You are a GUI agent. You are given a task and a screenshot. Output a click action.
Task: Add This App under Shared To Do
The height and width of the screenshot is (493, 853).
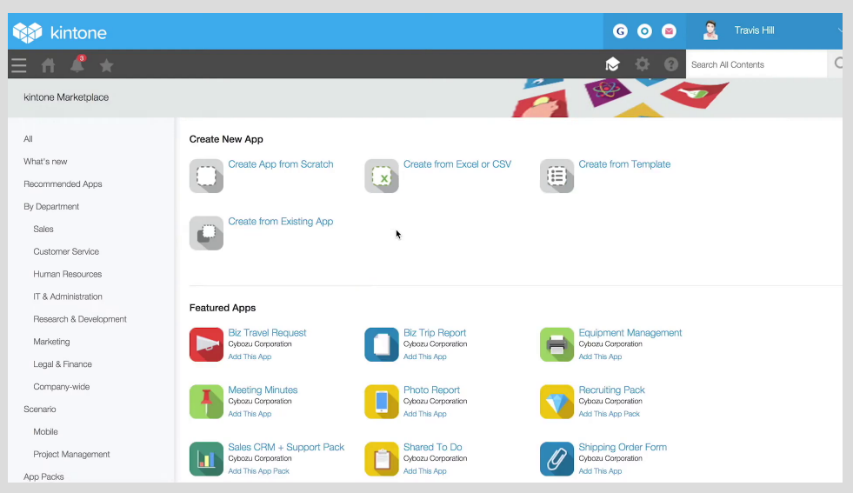point(425,471)
